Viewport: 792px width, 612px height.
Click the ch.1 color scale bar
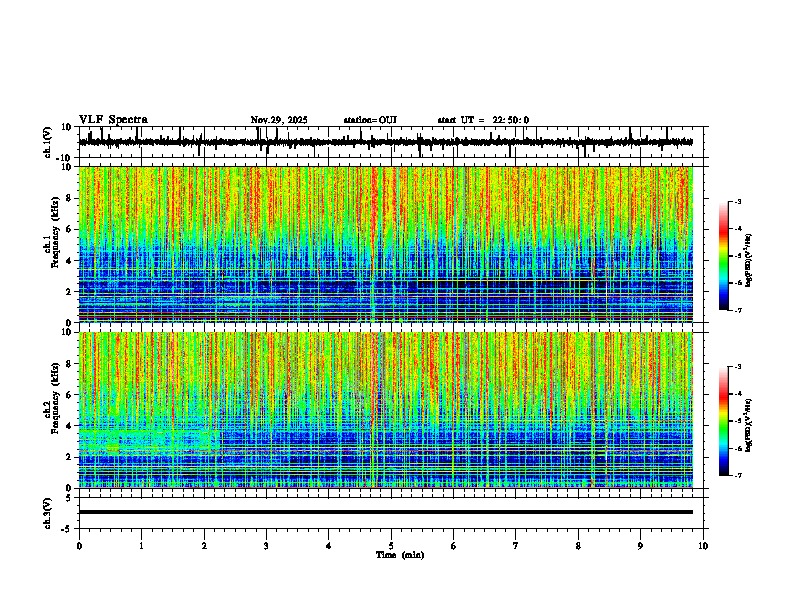(724, 256)
